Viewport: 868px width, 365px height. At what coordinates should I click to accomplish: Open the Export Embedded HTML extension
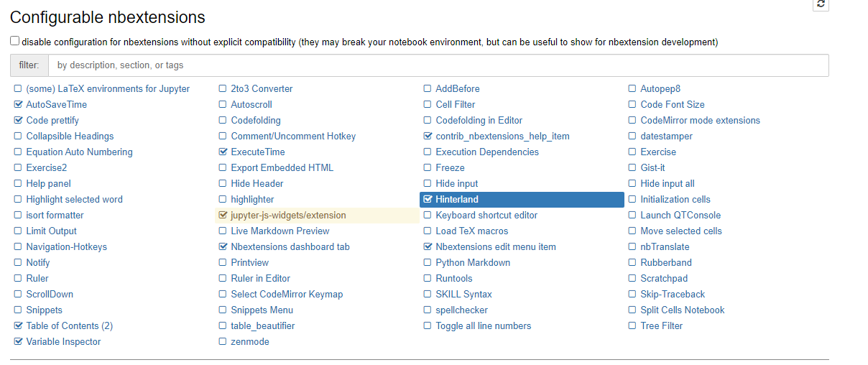[282, 167]
